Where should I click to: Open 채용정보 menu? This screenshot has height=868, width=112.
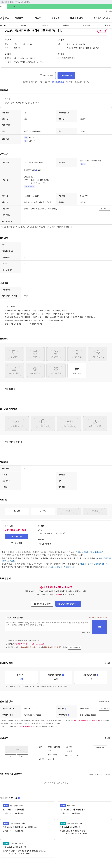click(19, 18)
